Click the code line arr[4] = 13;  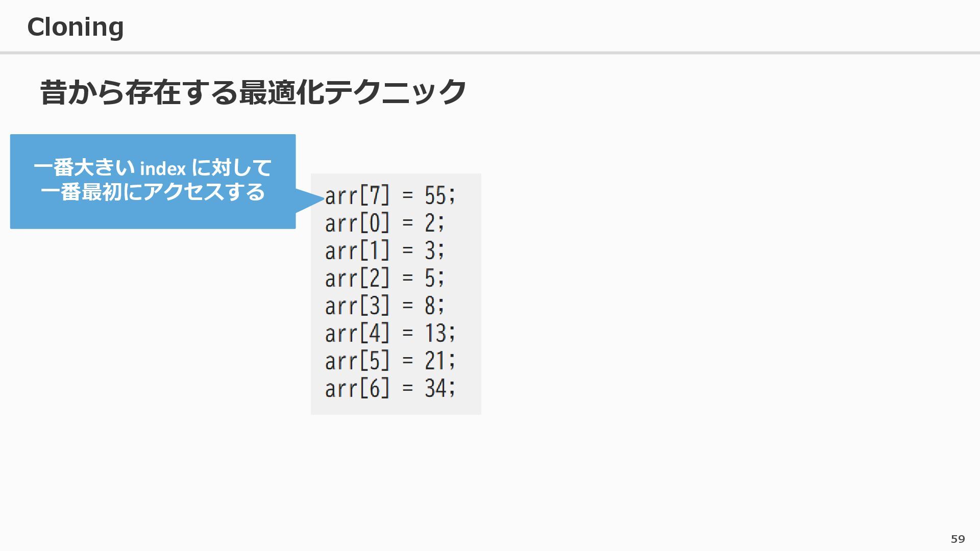(389, 334)
